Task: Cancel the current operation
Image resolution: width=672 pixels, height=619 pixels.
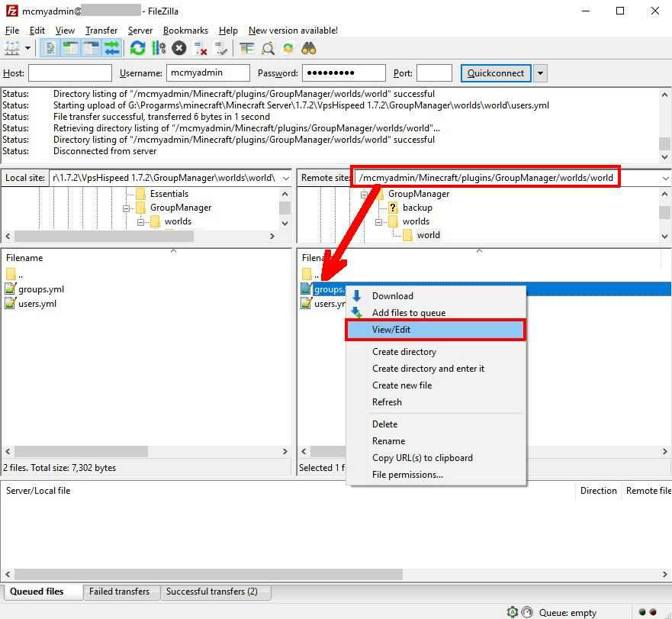Action: tap(179, 49)
